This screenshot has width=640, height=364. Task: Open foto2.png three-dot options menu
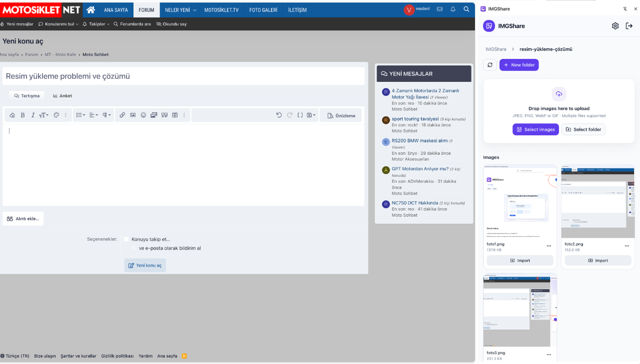pos(626,246)
